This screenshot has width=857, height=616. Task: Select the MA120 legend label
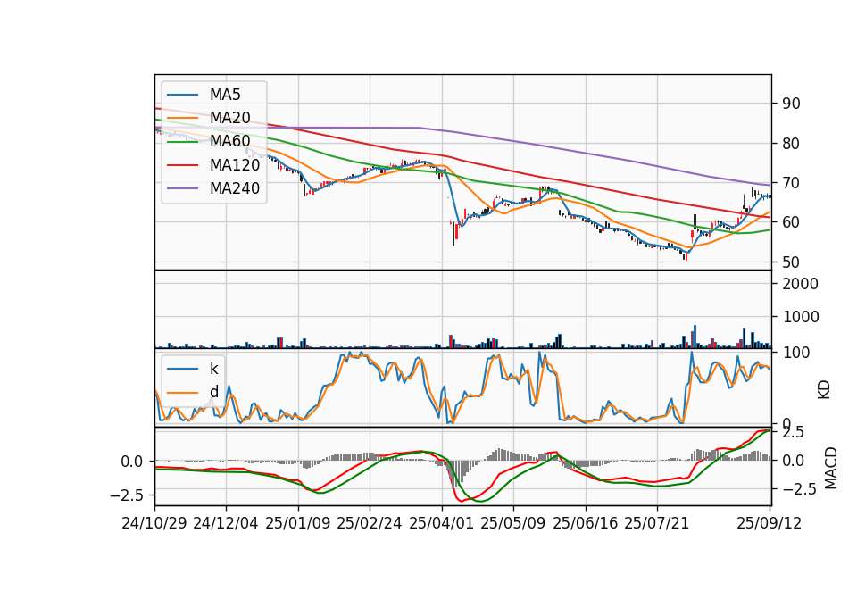point(235,165)
